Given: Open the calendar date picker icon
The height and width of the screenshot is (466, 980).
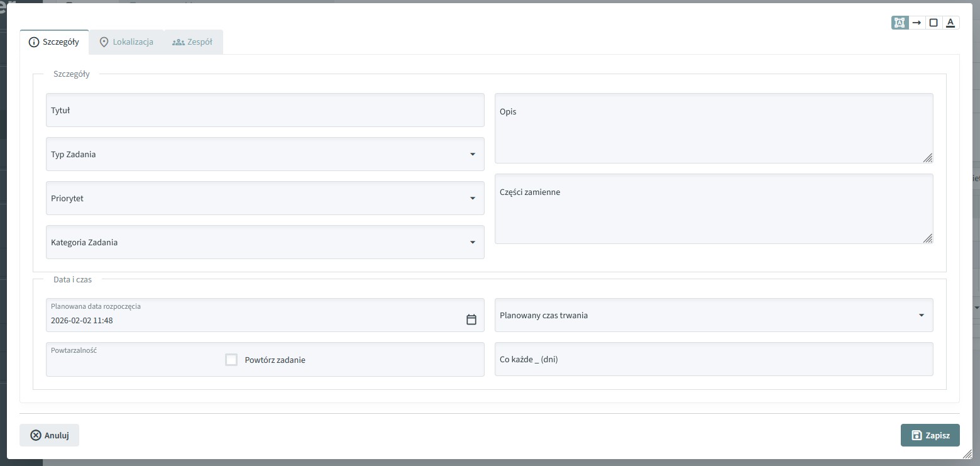Looking at the screenshot, I should click(x=471, y=319).
